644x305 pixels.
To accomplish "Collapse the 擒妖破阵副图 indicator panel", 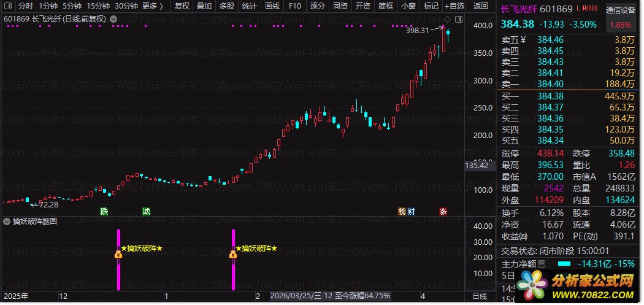I will click(x=6, y=222).
